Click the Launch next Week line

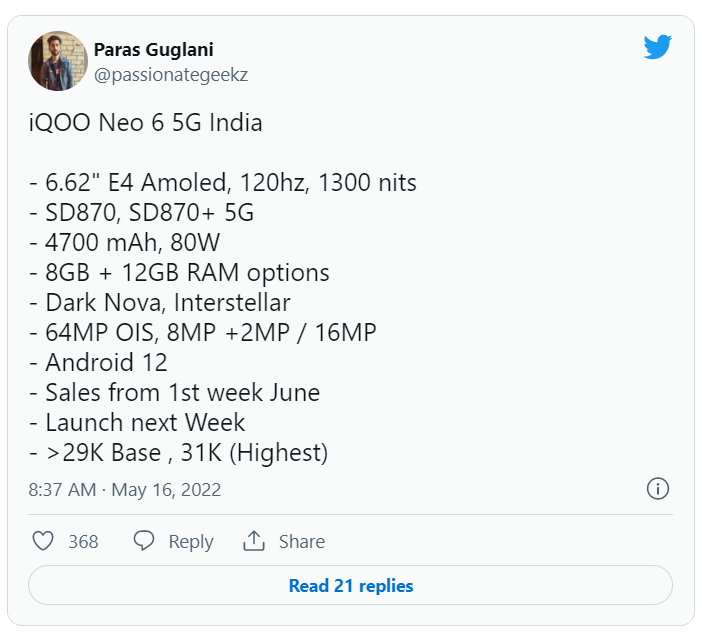(137, 422)
